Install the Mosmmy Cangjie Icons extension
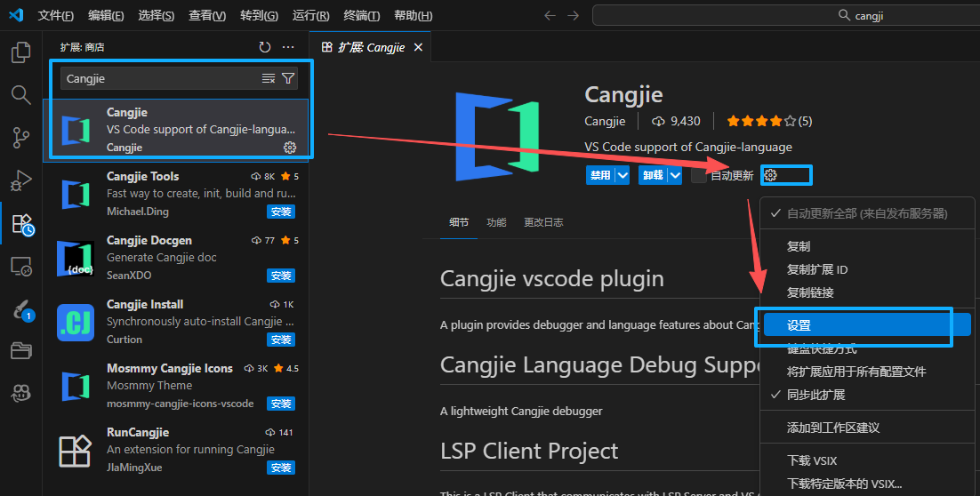Viewport: 980px width, 496px height. coord(281,404)
